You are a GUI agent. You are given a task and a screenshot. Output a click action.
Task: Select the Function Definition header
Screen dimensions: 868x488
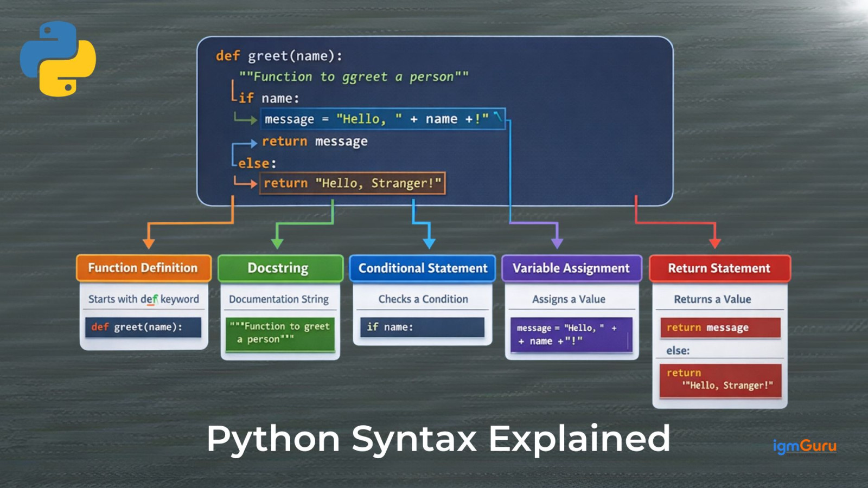pos(143,268)
